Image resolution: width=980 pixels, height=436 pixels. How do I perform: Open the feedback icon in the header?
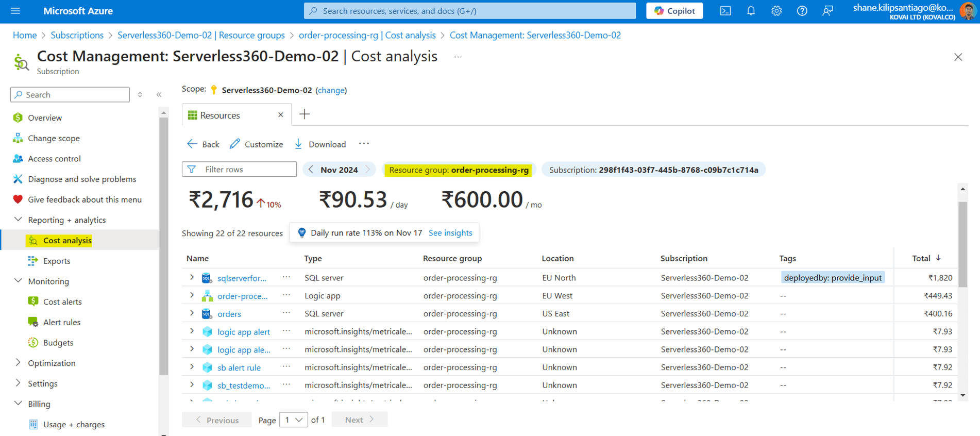click(827, 11)
